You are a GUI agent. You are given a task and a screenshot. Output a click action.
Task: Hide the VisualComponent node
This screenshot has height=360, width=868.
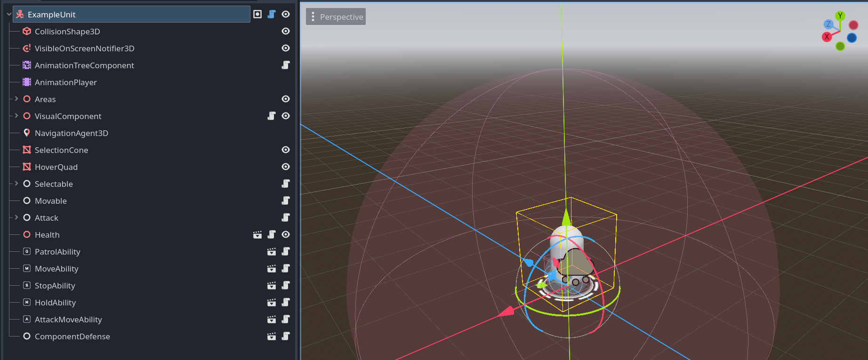(286, 116)
